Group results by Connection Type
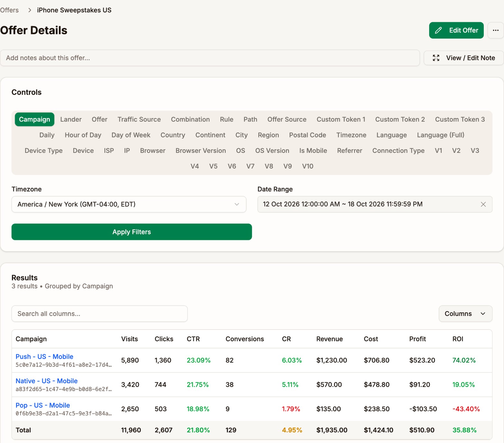The height and width of the screenshot is (443, 504). (x=398, y=150)
